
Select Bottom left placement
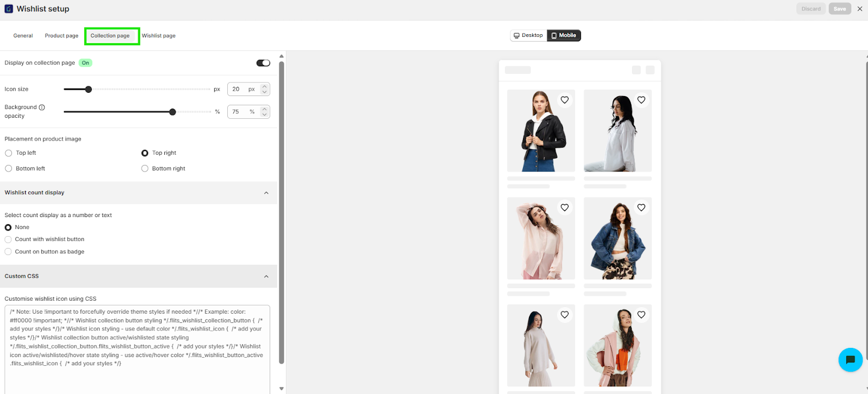pyautogui.click(x=9, y=169)
